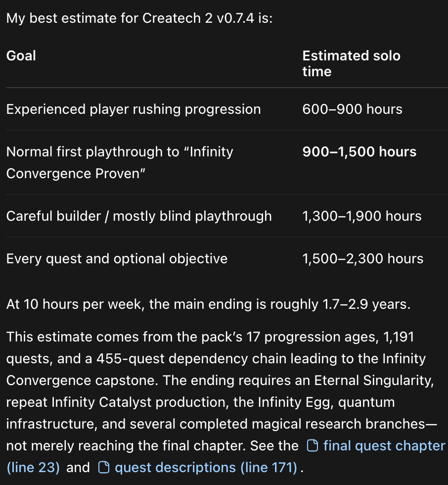Click the 1,500–2,300 hours cell

click(x=363, y=258)
